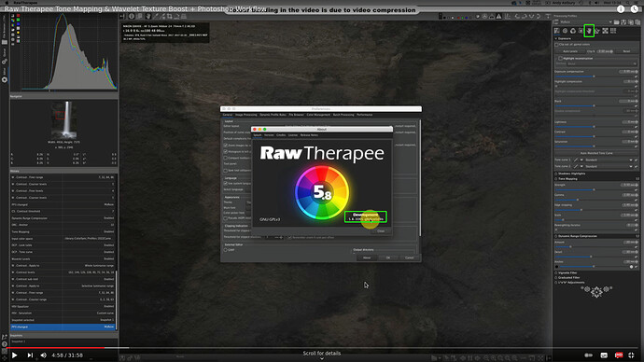Paste processing profile from clipboard

637,22
